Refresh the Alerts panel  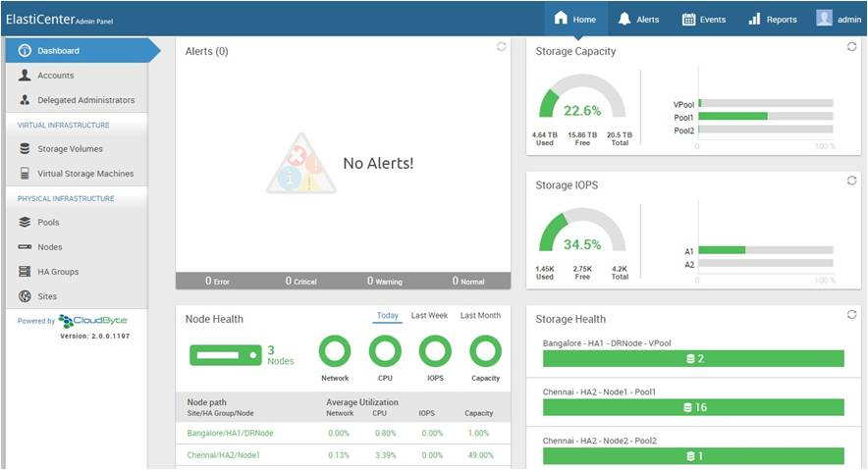pos(502,46)
